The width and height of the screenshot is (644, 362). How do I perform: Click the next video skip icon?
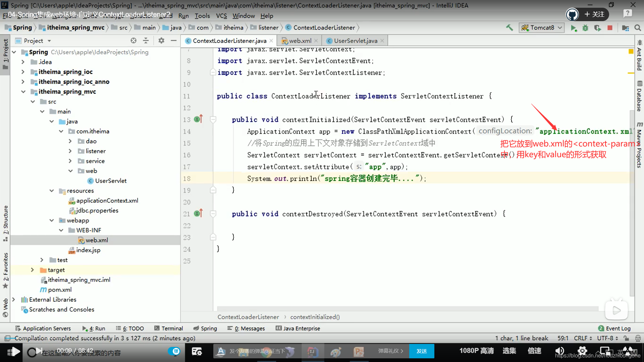point(39,351)
